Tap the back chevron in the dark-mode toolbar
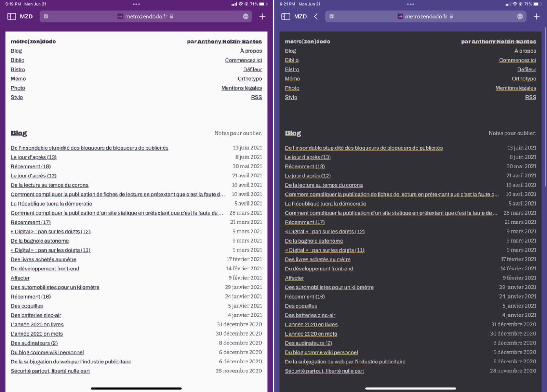The width and height of the screenshot is (547, 392). [x=316, y=16]
